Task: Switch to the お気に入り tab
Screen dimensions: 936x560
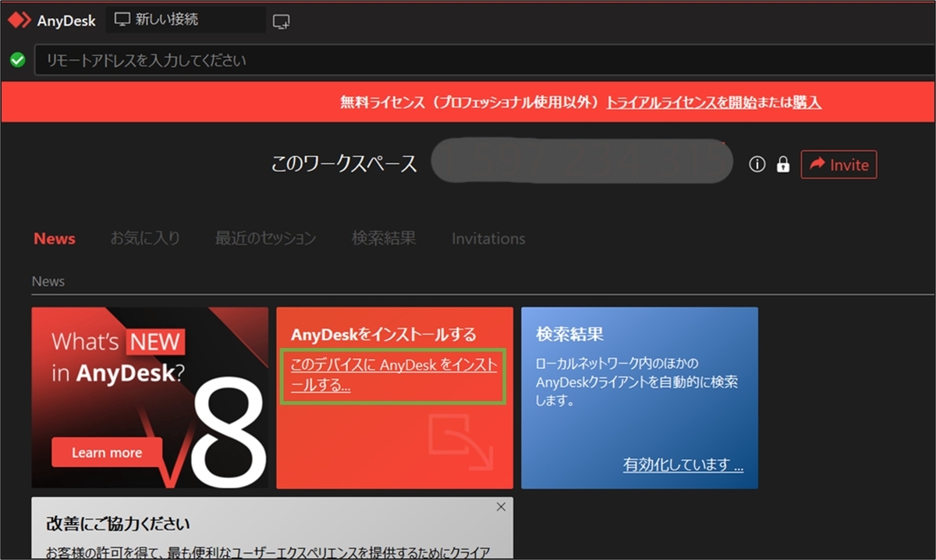Action: (145, 239)
